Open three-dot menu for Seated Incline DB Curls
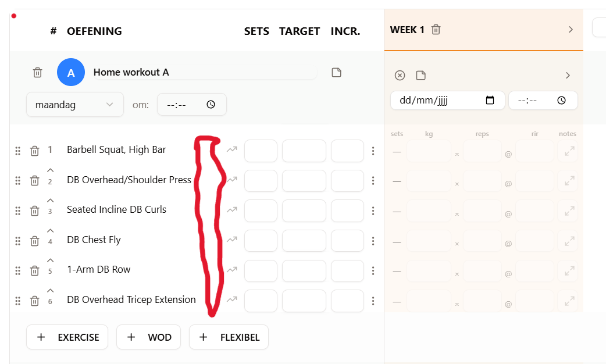 click(x=373, y=210)
